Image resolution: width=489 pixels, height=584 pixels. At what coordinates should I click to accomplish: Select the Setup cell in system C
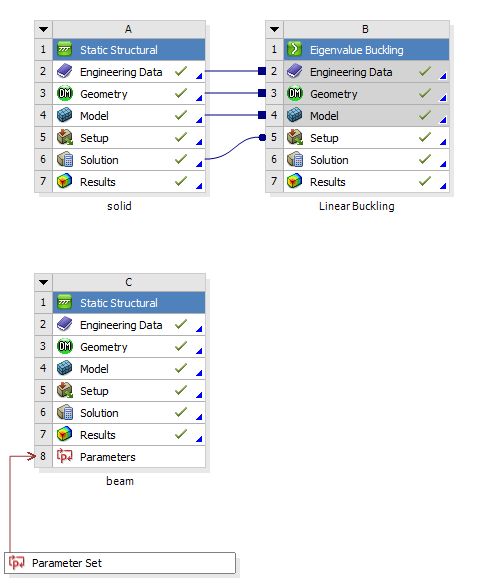point(129,390)
